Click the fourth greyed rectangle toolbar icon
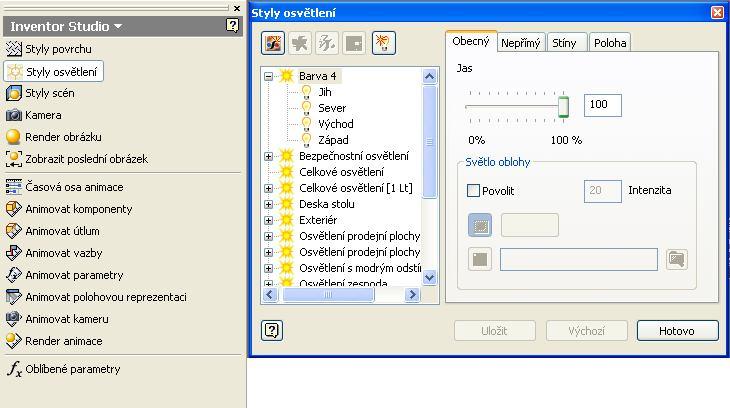Image resolution: width=730 pixels, height=408 pixels. pos(354,43)
